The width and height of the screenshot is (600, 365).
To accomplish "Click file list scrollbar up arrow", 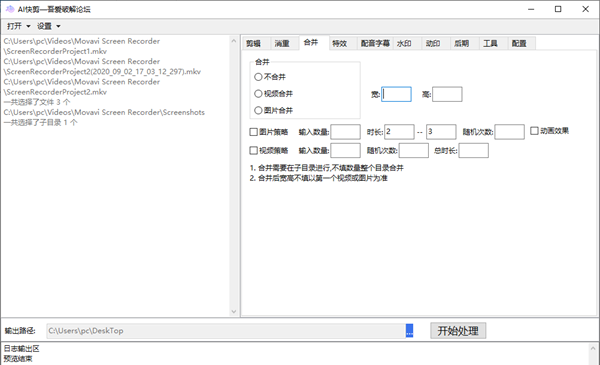I will [x=234, y=41].
